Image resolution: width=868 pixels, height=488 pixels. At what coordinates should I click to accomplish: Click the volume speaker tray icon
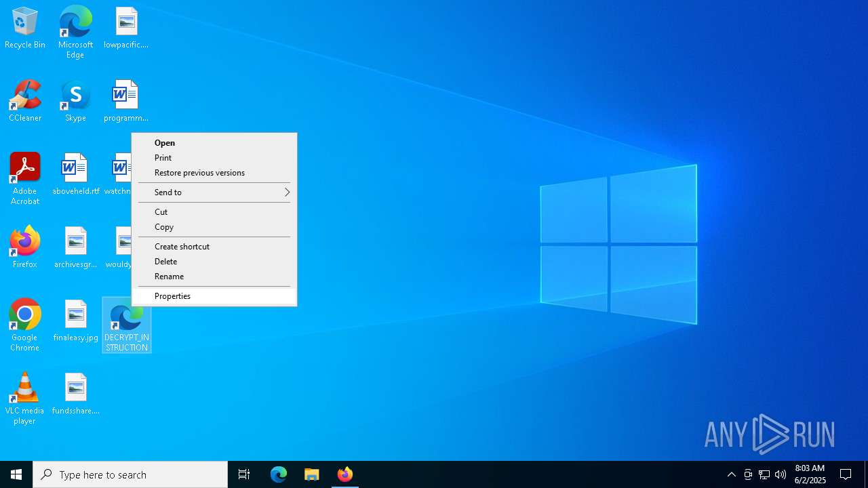click(x=781, y=474)
